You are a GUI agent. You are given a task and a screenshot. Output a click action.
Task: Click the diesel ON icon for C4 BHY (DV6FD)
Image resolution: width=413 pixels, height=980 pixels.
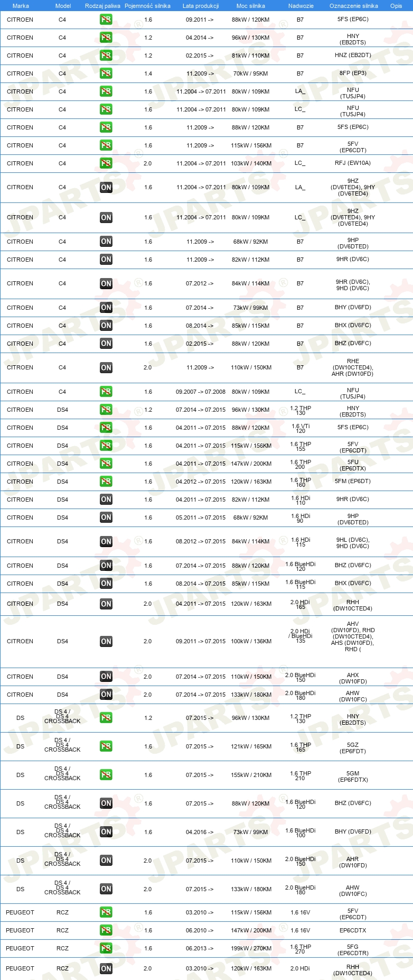[x=106, y=308]
